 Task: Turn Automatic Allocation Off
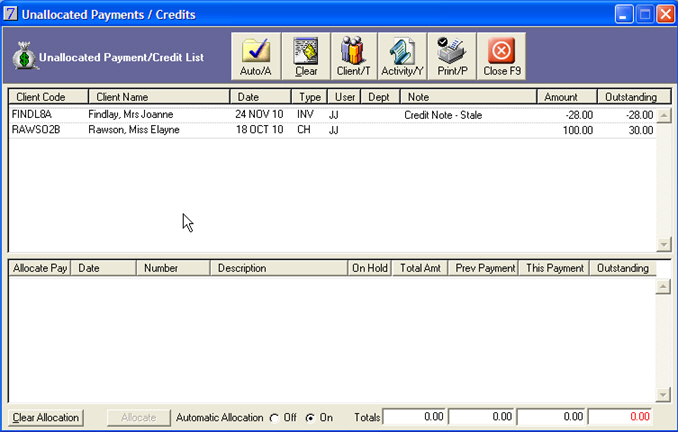click(x=274, y=418)
